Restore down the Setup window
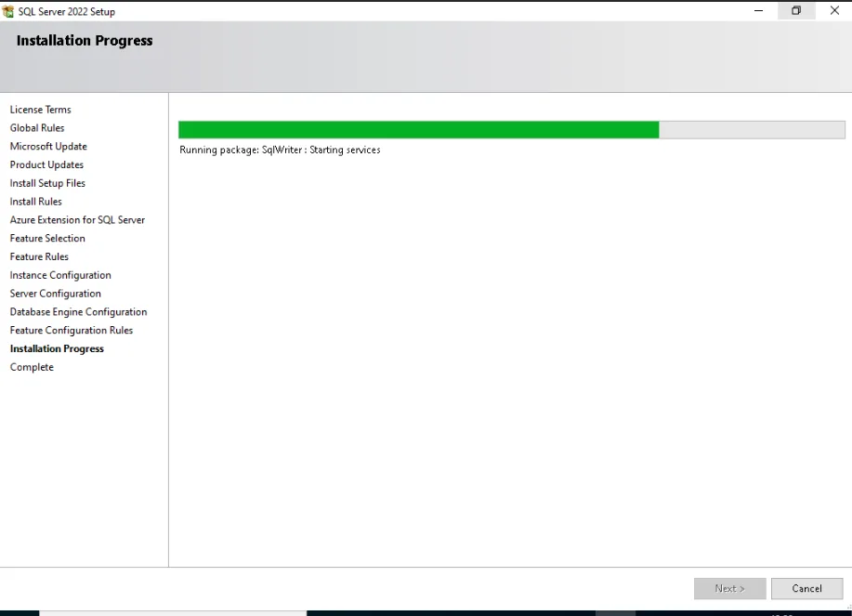852x616 pixels. coord(796,10)
